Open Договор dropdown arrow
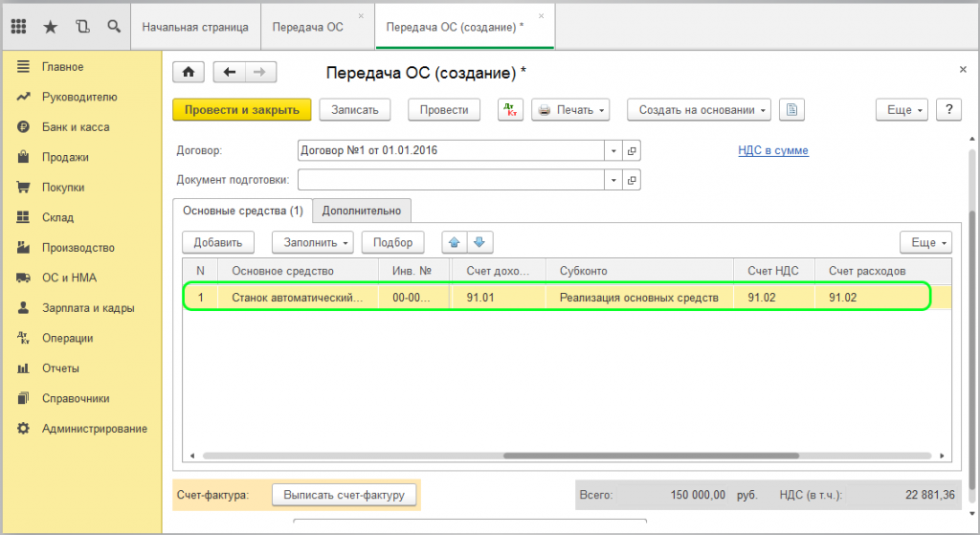The image size is (980, 535). tap(613, 150)
